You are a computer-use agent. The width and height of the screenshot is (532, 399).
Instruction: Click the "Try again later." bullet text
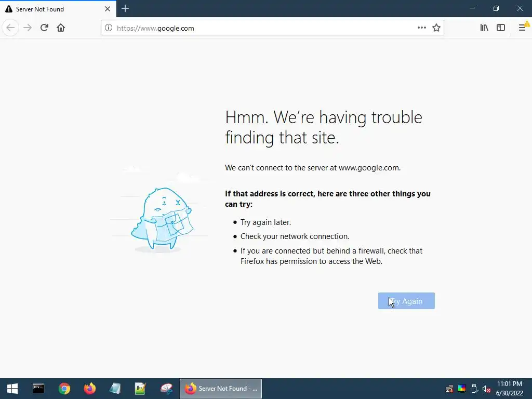(x=265, y=222)
